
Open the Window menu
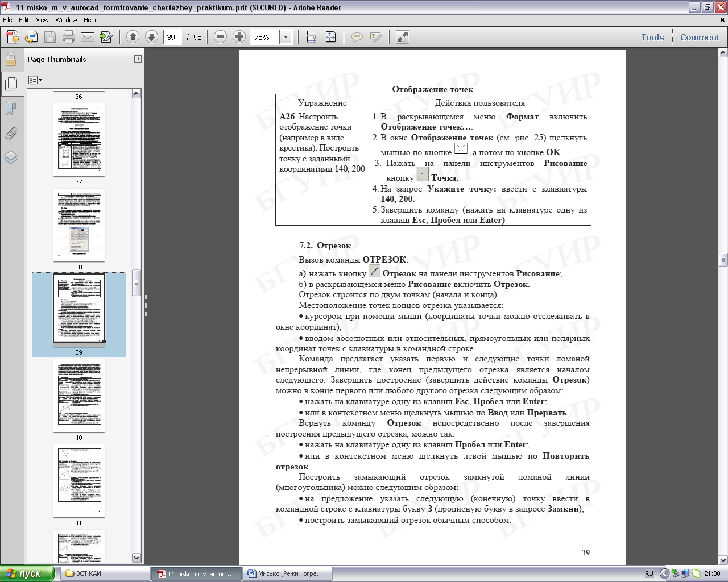tap(66, 19)
